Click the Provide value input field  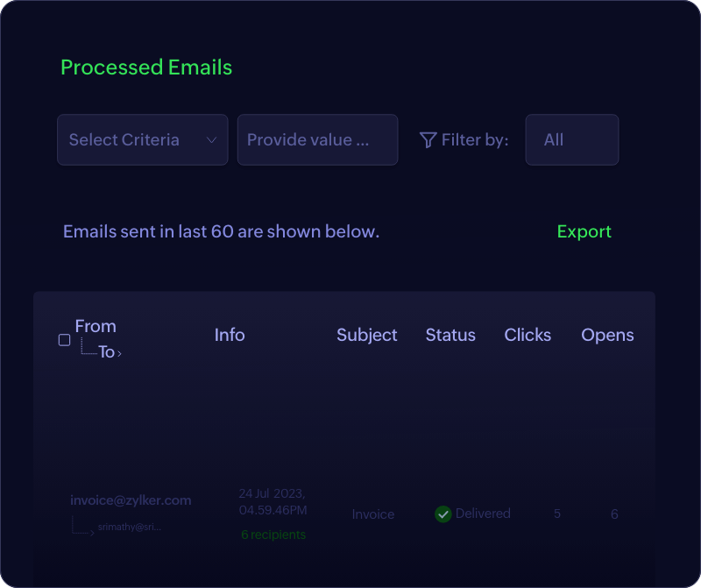tap(317, 140)
